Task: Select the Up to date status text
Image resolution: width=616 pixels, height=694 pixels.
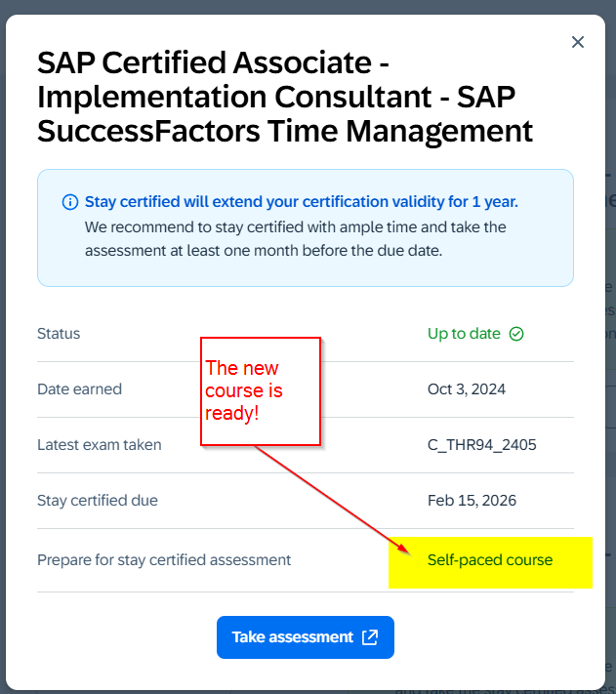Action: click(x=464, y=334)
